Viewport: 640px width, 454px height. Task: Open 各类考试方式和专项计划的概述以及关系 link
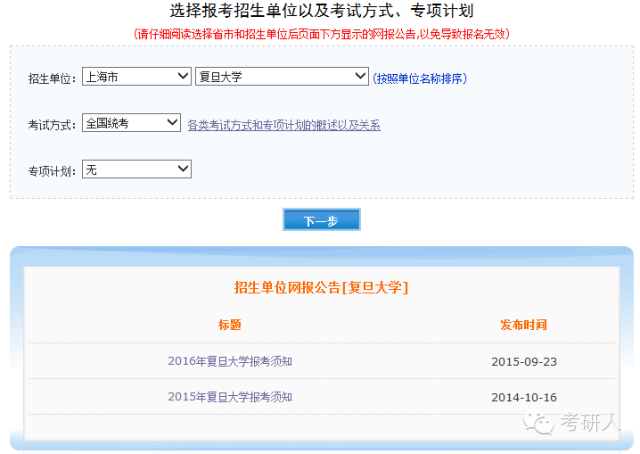tap(284, 125)
